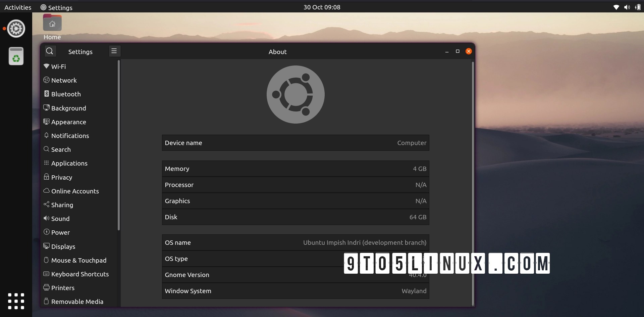This screenshot has width=644, height=317.
Task: Open the Home folder desktop icon
Action: (x=52, y=27)
